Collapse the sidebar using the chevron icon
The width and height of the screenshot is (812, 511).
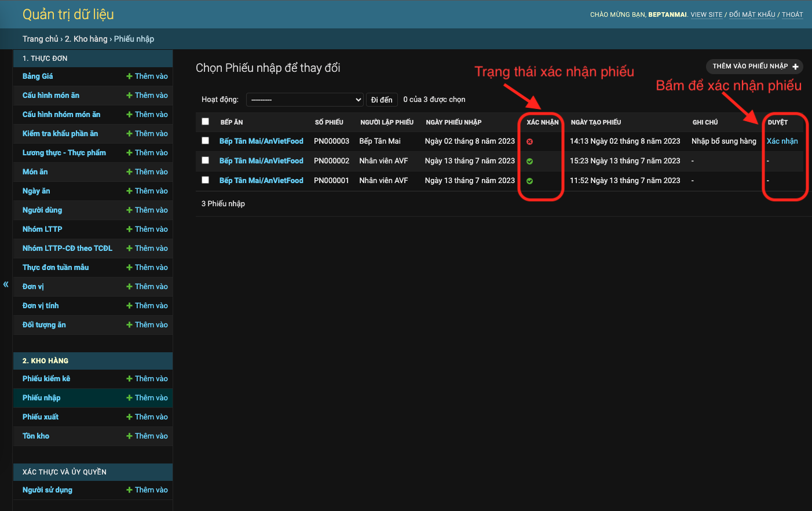5,284
